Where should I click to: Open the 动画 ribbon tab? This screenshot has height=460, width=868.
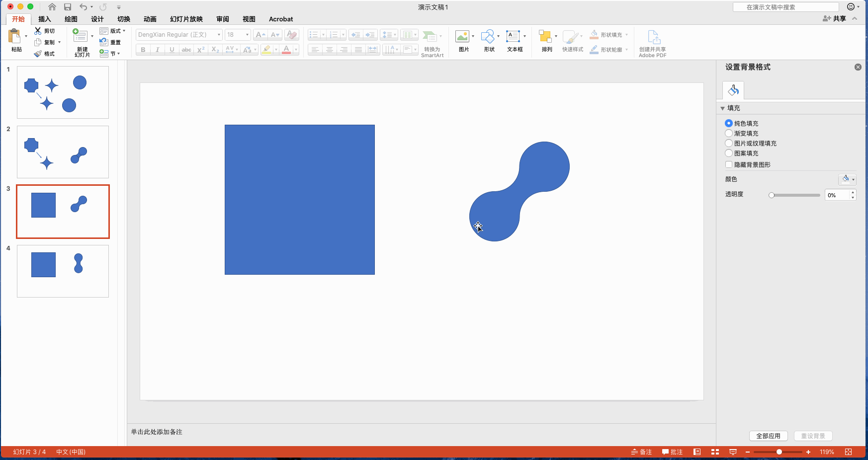[x=150, y=19]
